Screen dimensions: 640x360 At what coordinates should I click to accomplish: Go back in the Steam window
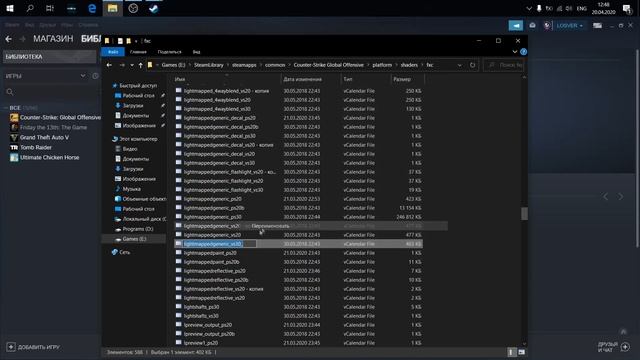pyautogui.click(x=9, y=39)
